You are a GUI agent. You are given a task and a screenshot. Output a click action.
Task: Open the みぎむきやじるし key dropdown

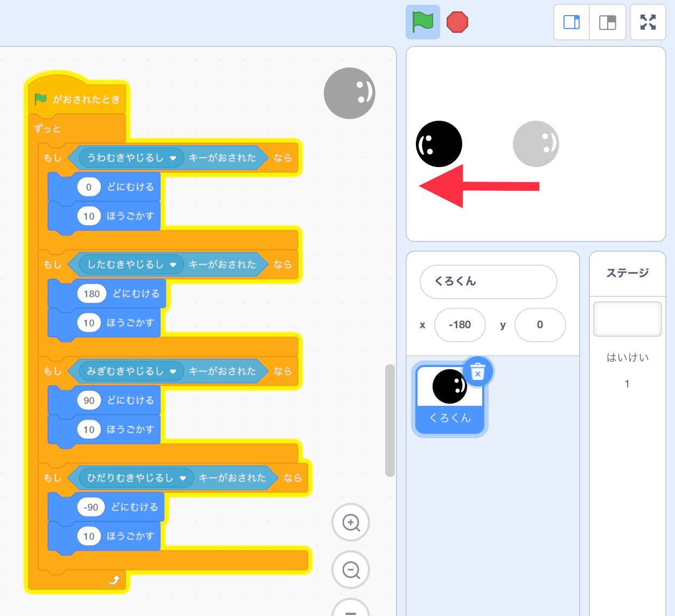click(x=131, y=371)
